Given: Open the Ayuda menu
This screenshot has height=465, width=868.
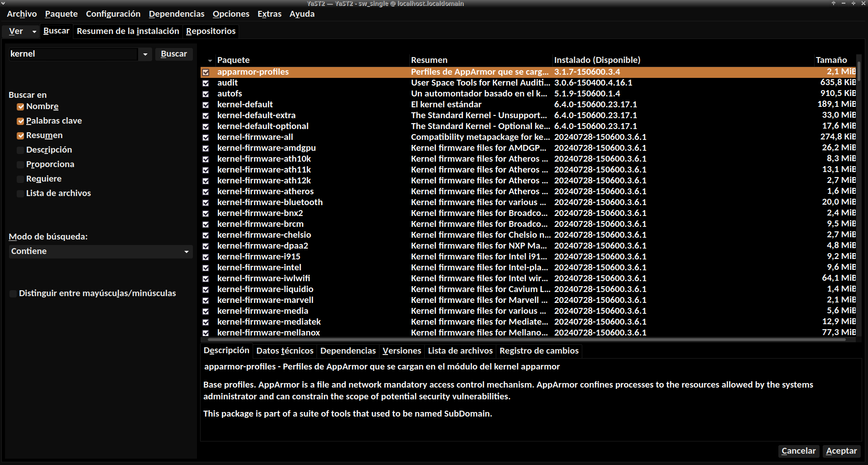Looking at the screenshot, I should point(302,14).
